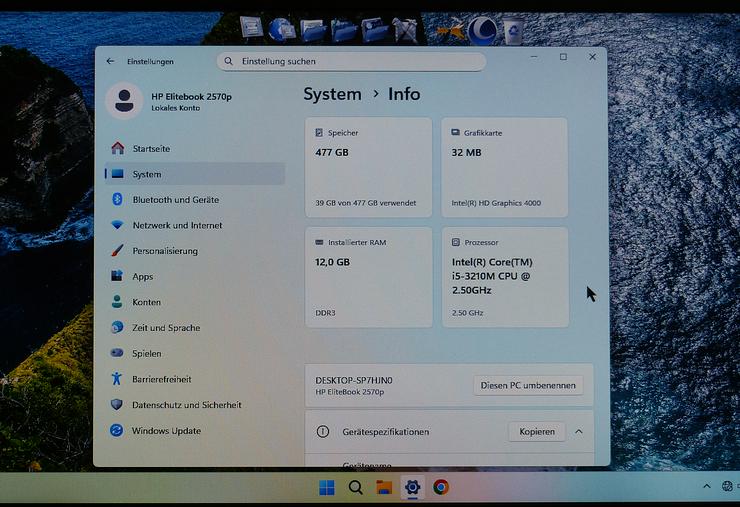
Task: Click into the Einstellung suchen field
Action: click(x=351, y=61)
